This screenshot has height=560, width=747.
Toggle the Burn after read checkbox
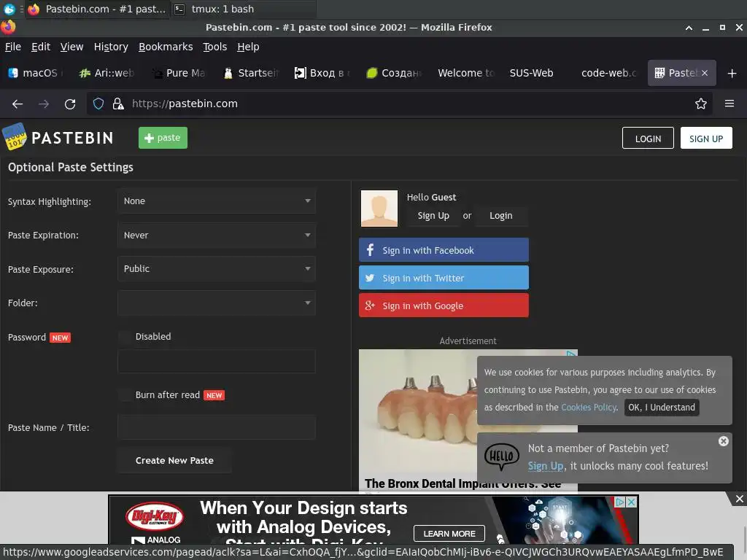[125, 395]
